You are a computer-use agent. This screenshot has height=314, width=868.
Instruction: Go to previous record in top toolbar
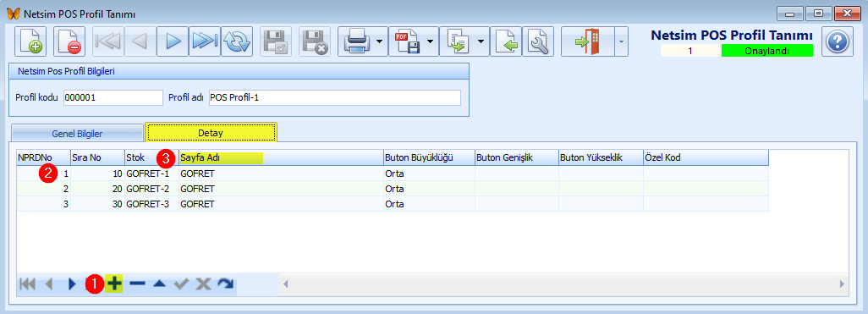(140, 42)
